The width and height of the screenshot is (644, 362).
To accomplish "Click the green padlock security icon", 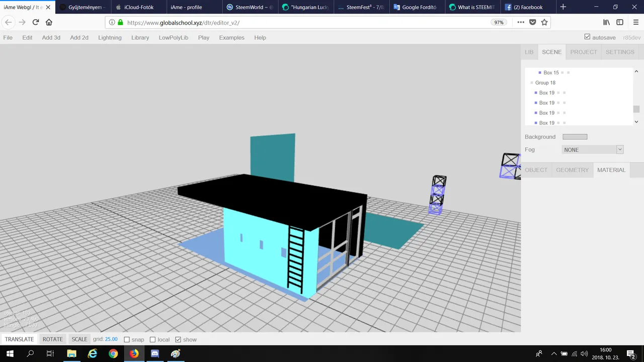I will [120, 23].
